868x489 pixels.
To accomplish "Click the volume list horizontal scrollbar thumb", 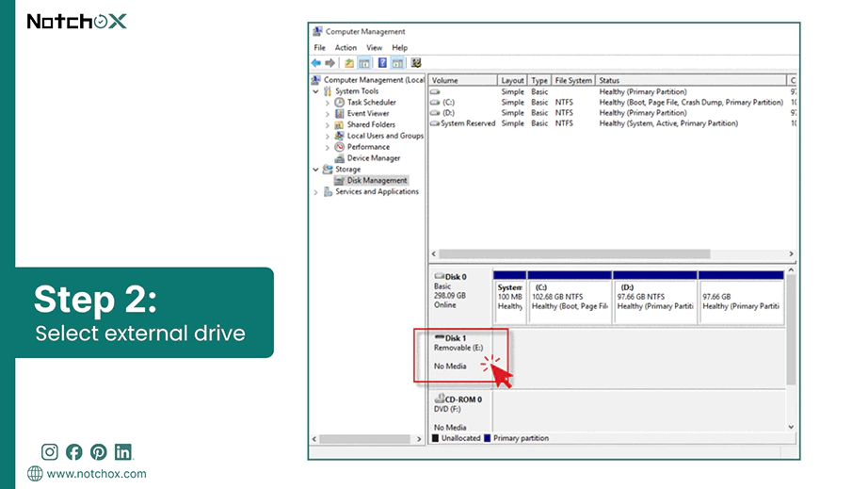I will tap(574, 253).
